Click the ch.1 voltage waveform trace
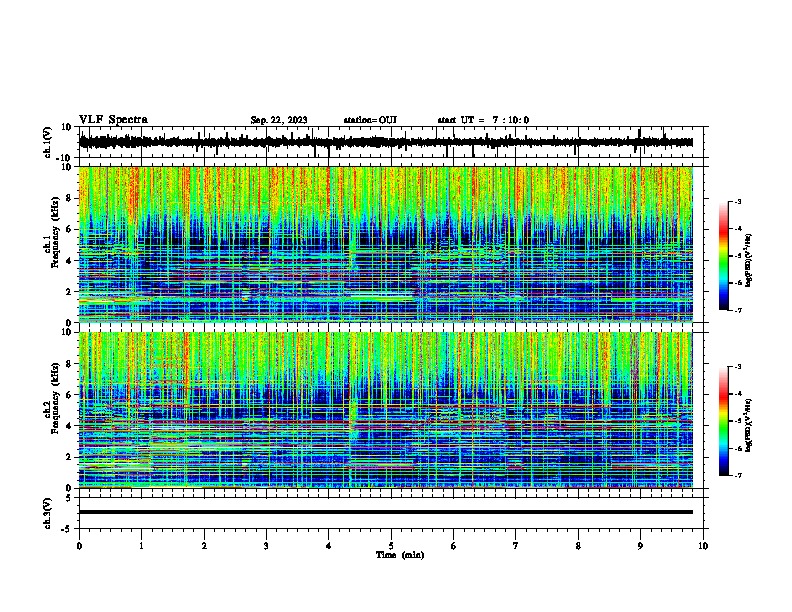 (x=386, y=142)
